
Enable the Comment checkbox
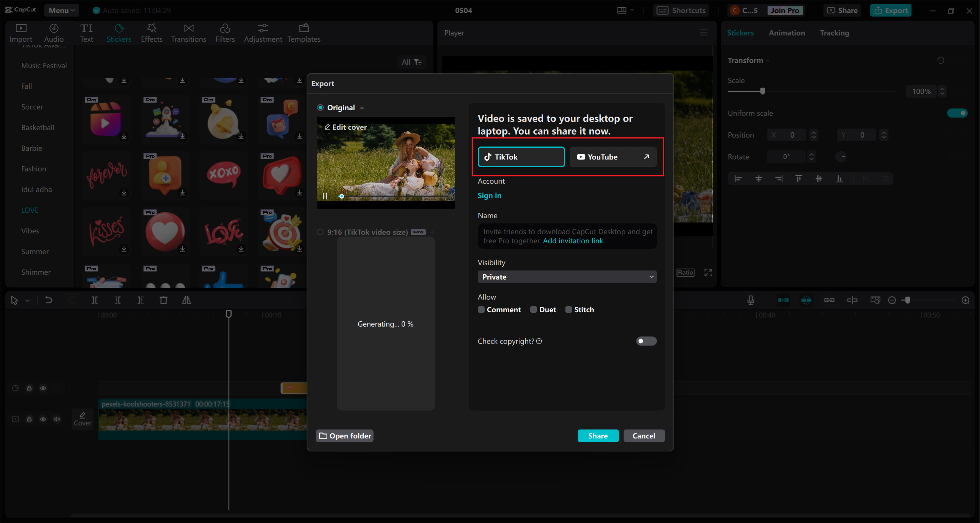point(481,310)
